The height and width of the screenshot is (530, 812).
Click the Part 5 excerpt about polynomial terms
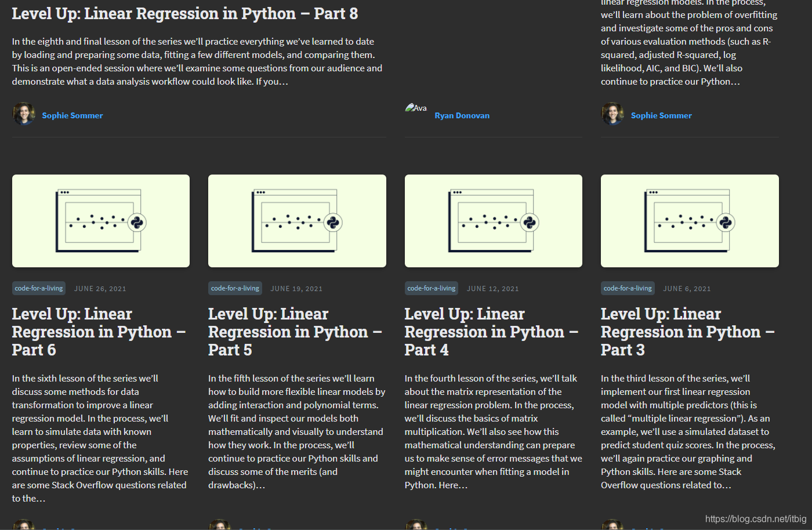(x=296, y=432)
